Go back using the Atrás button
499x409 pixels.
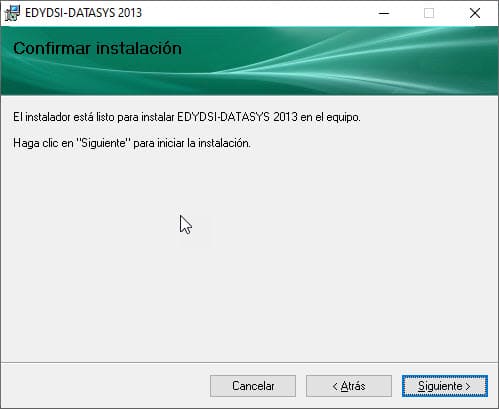(x=349, y=386)
